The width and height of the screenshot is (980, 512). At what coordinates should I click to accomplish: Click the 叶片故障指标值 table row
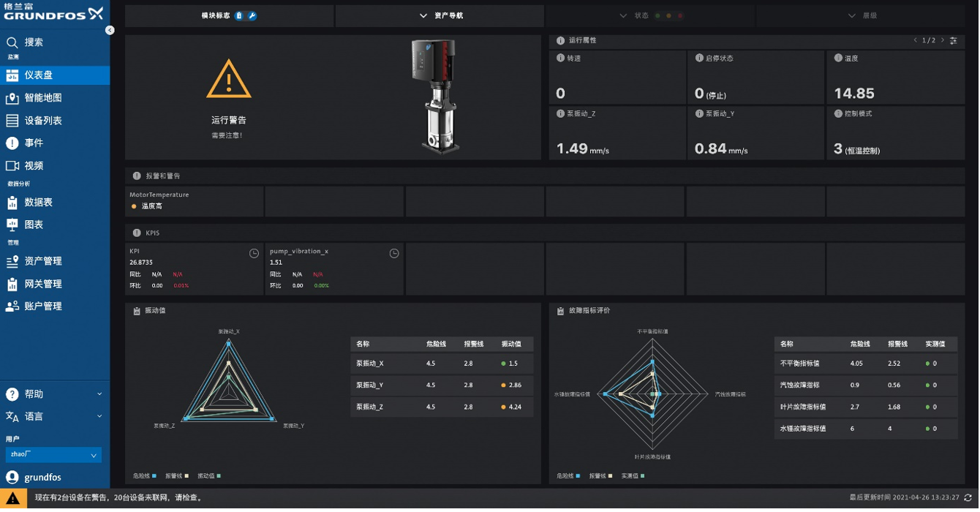click(x=866, y=407)
